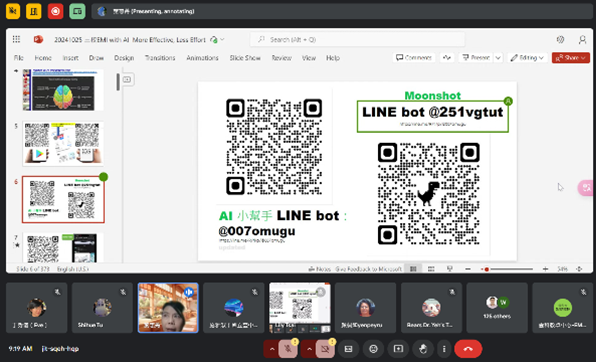The image size is (596, 362).
Task: Select slide 5 thumbnail
Action: (x=63, y=144)
